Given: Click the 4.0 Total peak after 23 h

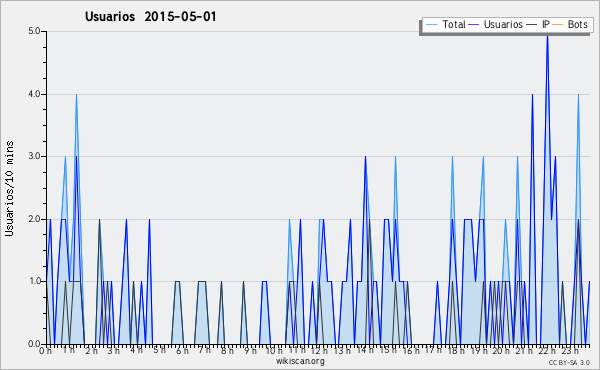Looking at the screenshot, I should tap(578, 96).
